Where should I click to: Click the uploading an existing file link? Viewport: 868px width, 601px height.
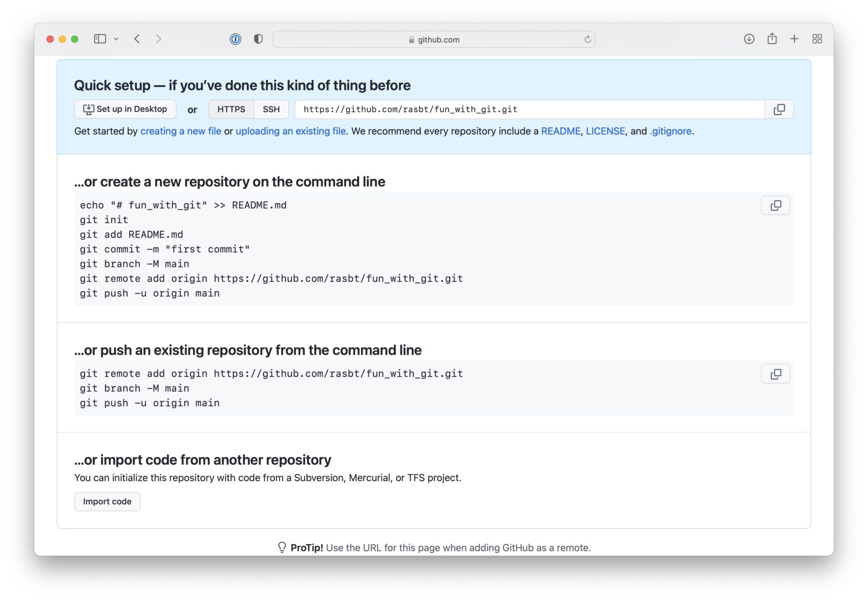point(291,131)
